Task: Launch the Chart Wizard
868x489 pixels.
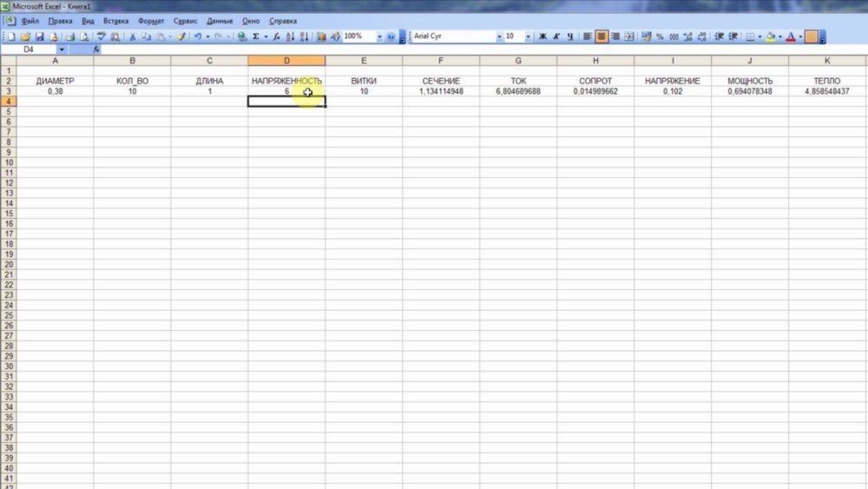Action: point(321,36)
